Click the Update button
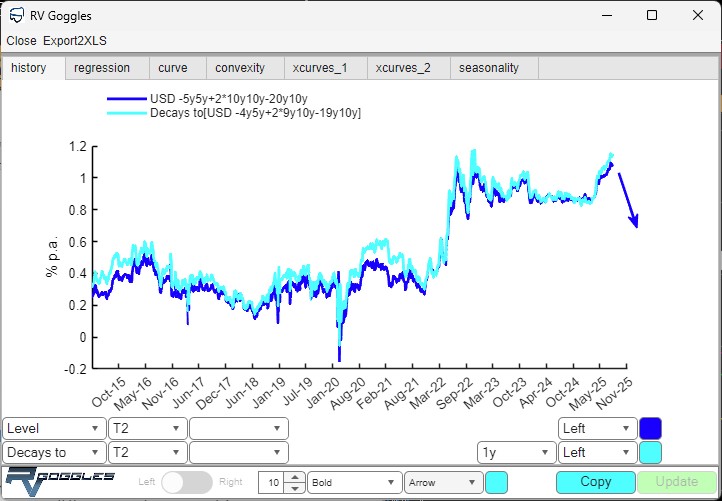Viewport: 722px width, 501px height. click(x=676, y=482)
